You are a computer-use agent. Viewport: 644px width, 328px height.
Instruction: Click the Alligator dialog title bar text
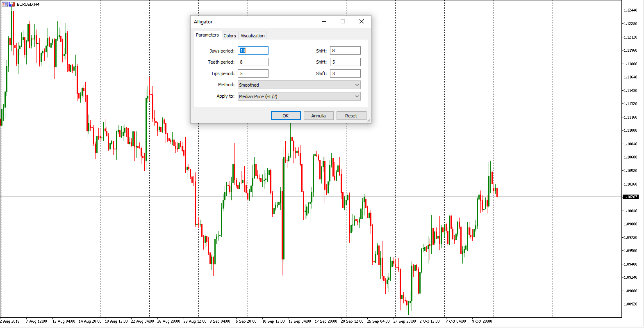tap(203, 22)
